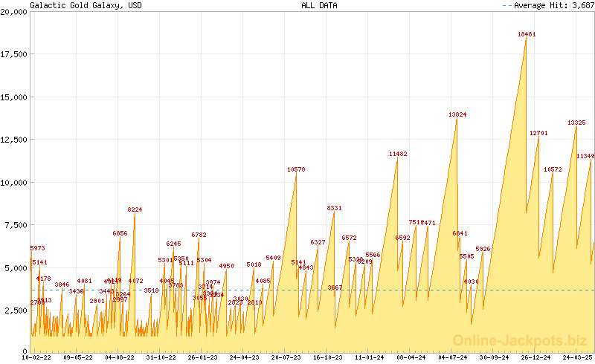Select the 26-12-24 x-axis date label
This screenshot has height=364, width=595.
[x=534, y=357]
